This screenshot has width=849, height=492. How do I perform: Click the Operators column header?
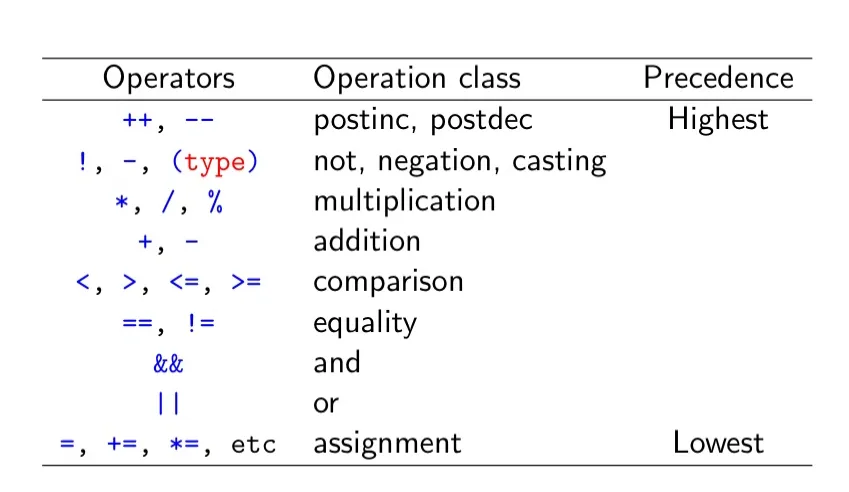pyautogui.click(x=168, y=78)
